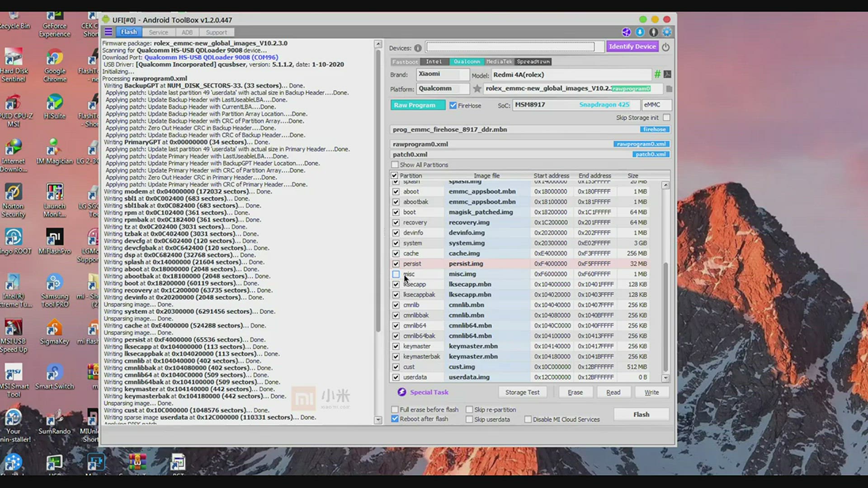Open the Devices dropdown arrow
The image size is (868, 488).
point(599,47)
